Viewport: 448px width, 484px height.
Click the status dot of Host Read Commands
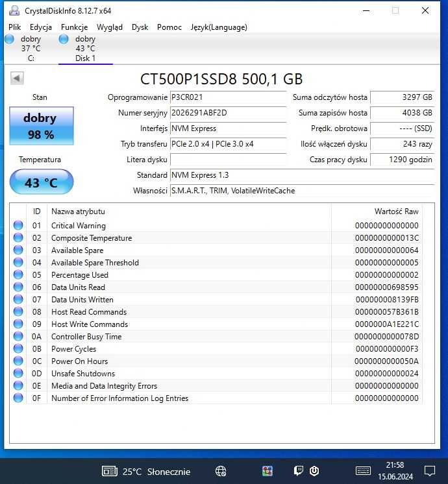[18, 312]
